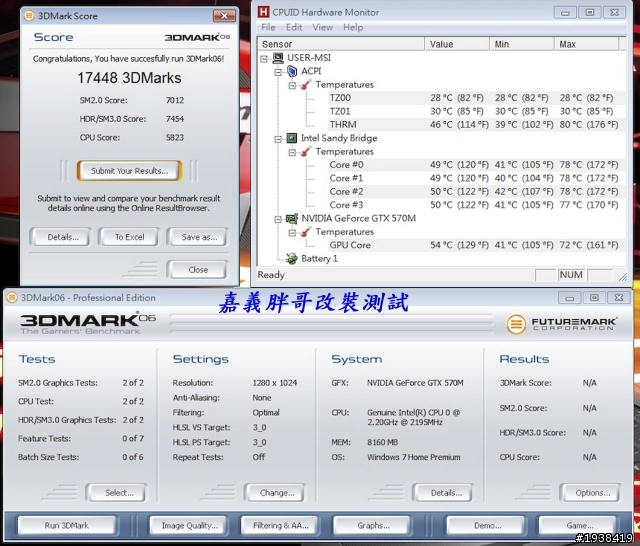Click the 3DMark06 Professional Edition title icon

tap(12, 297)
